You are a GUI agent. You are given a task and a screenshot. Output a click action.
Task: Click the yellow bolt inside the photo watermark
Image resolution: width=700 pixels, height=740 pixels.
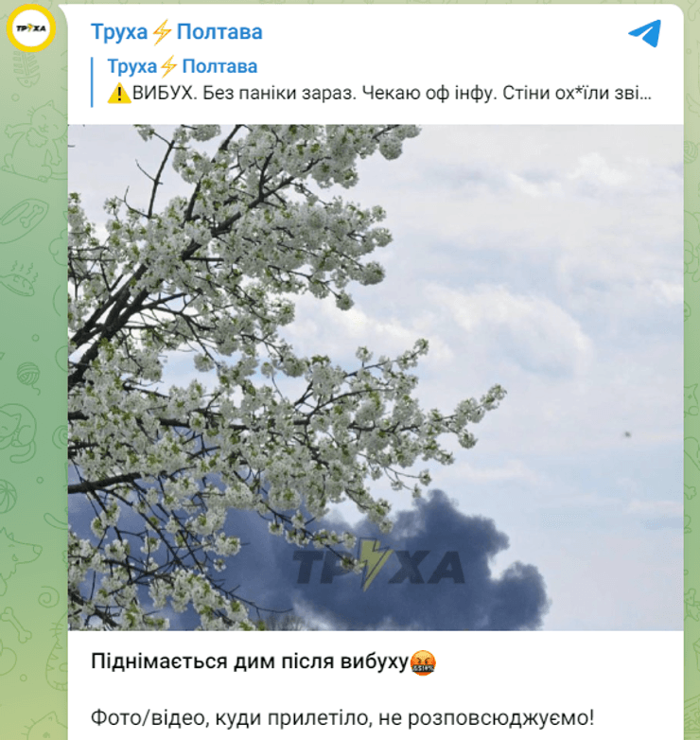[x=375, y=565]
